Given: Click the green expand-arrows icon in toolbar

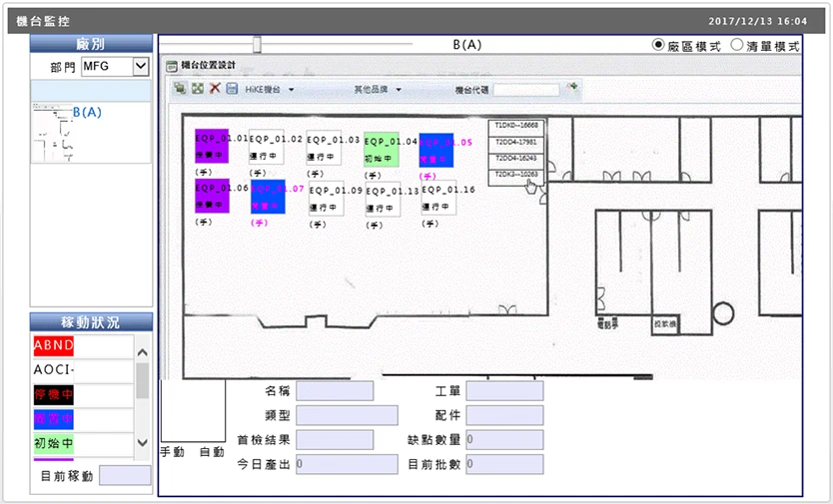Looking at the screenshot, I should point(198,88).
